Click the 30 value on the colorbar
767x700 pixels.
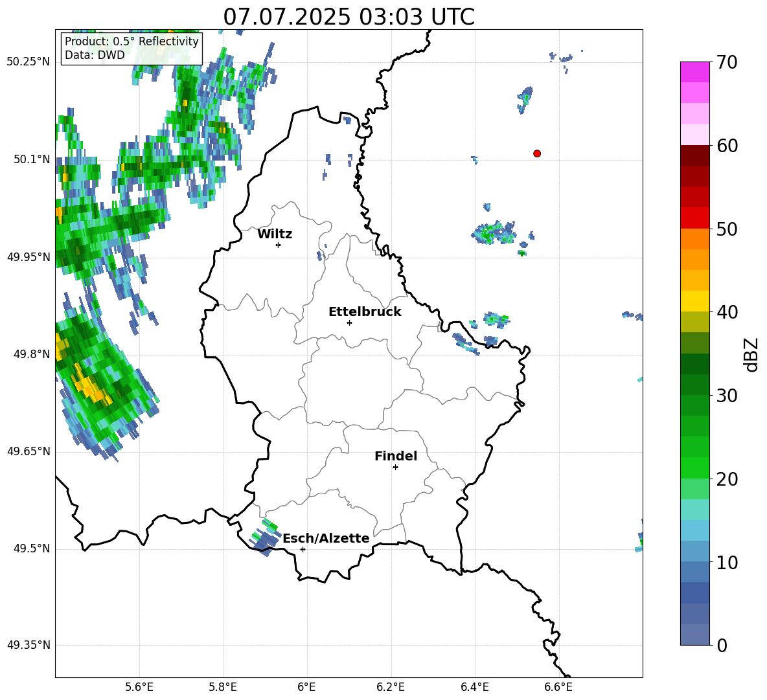727,396
